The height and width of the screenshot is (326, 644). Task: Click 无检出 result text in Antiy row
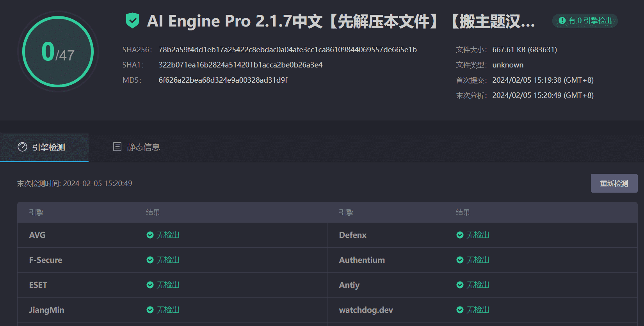(478, 285)
